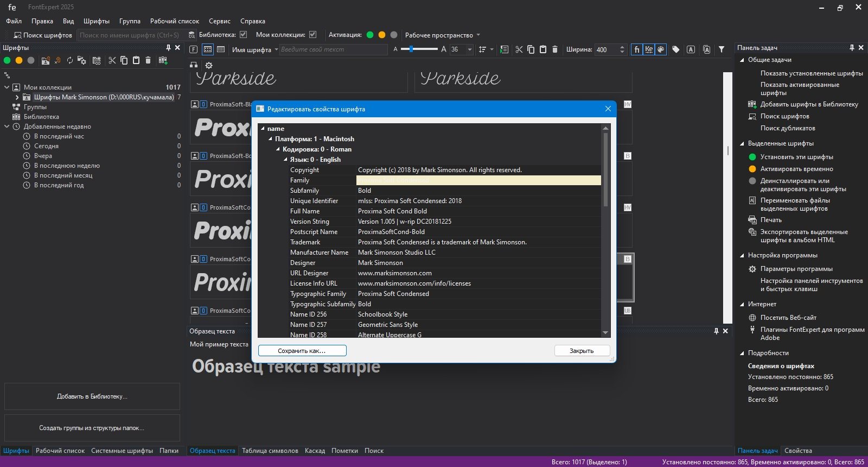Click the Введите свой текст input field
This screenshot has width=868, height=467.
334,49
